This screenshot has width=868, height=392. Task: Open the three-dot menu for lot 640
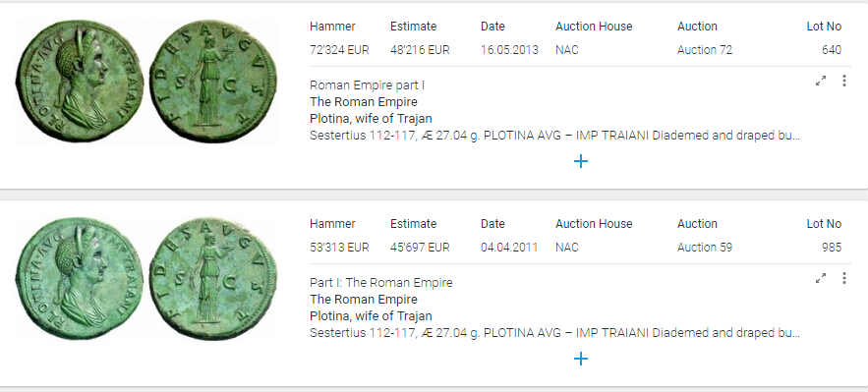click(844, 82)
